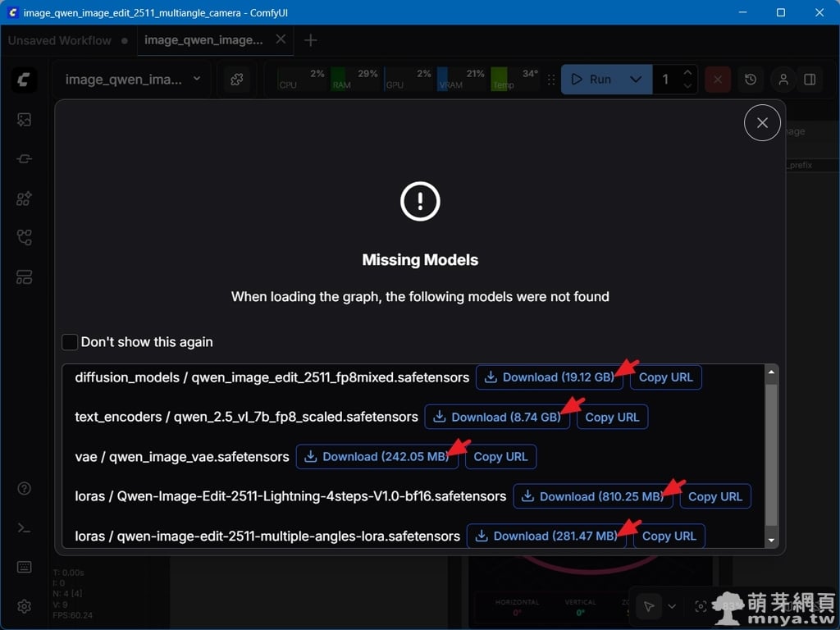Open the help question mark icon in sidebar
Viewport: 840px width, 630px height.
(24, 489)
